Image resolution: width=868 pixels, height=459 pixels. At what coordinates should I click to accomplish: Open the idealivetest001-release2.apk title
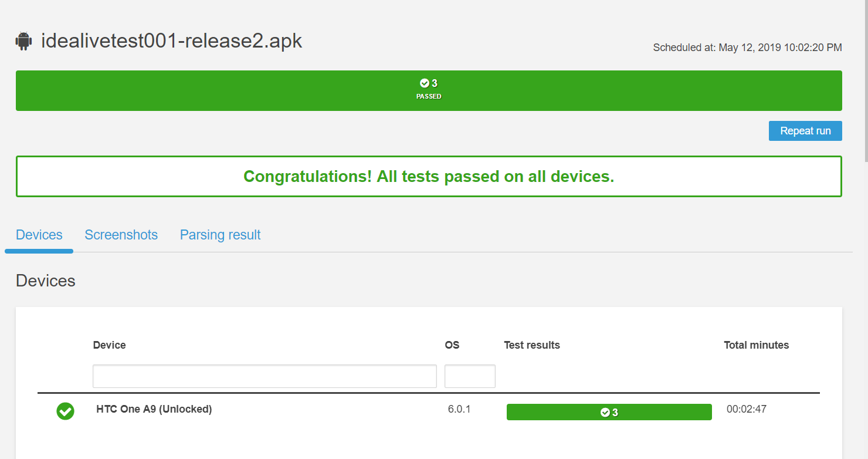click(171, 40)
